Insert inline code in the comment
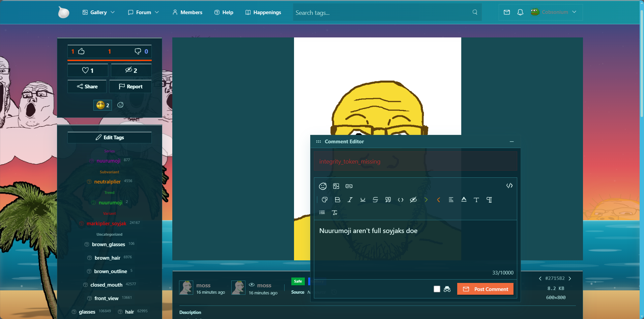 pyautogui.click(x=401, y=200)
